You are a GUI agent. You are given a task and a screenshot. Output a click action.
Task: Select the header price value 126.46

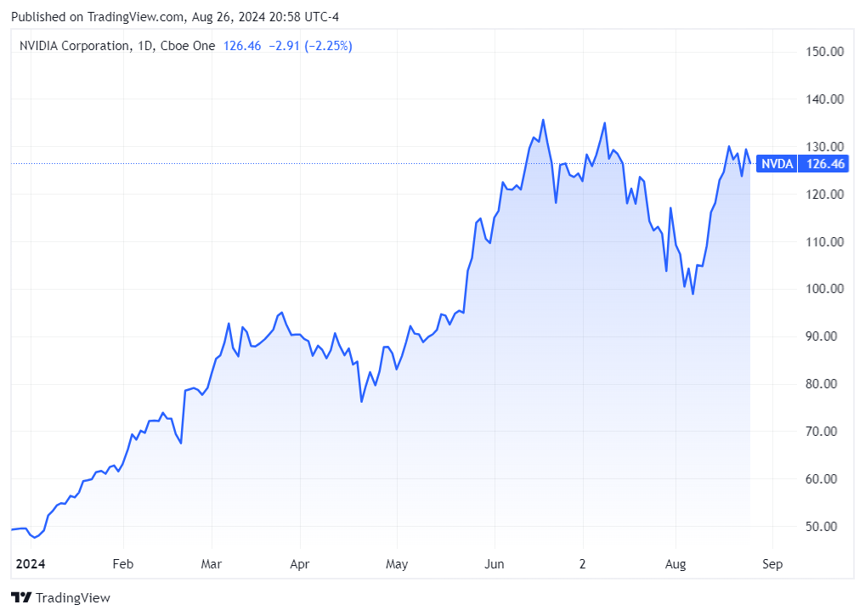[241, 46]
